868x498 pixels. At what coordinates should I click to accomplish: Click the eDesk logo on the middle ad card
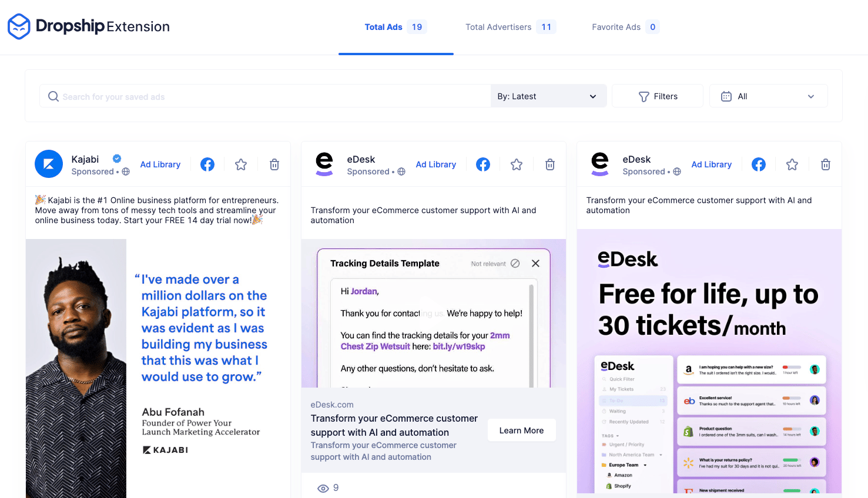pos(324,164)
